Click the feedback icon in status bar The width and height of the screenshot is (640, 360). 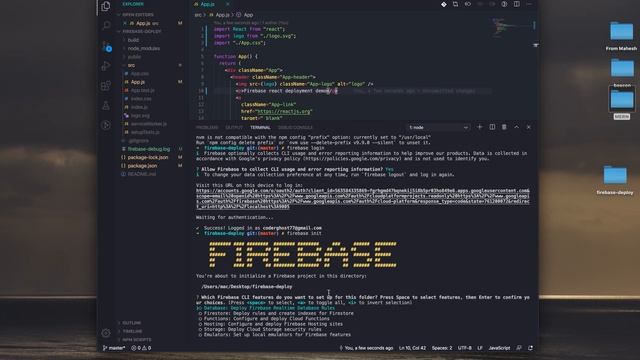(x=519, y=348)
